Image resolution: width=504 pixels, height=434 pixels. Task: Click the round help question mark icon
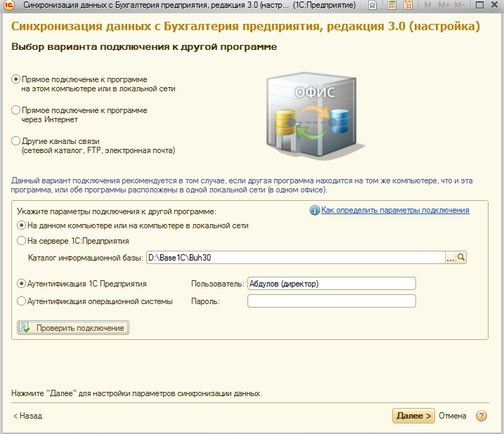482,416
